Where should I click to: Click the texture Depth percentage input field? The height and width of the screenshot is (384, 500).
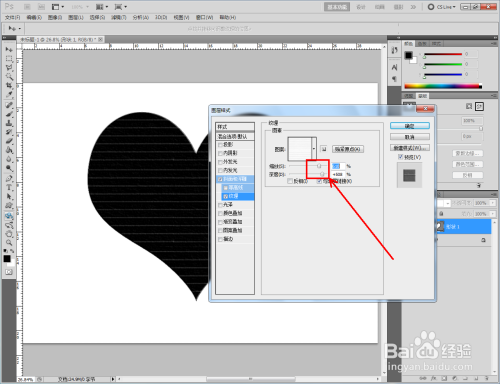click(338, 174)
